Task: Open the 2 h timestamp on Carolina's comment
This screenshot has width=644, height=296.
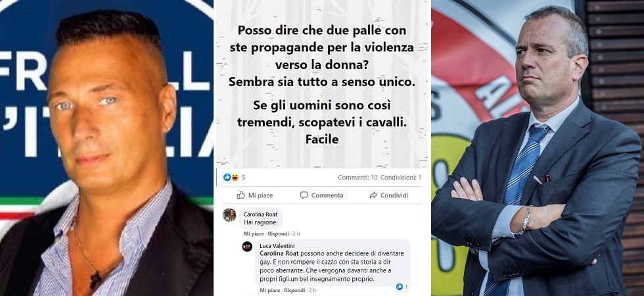Action: (x=296, y=234)
